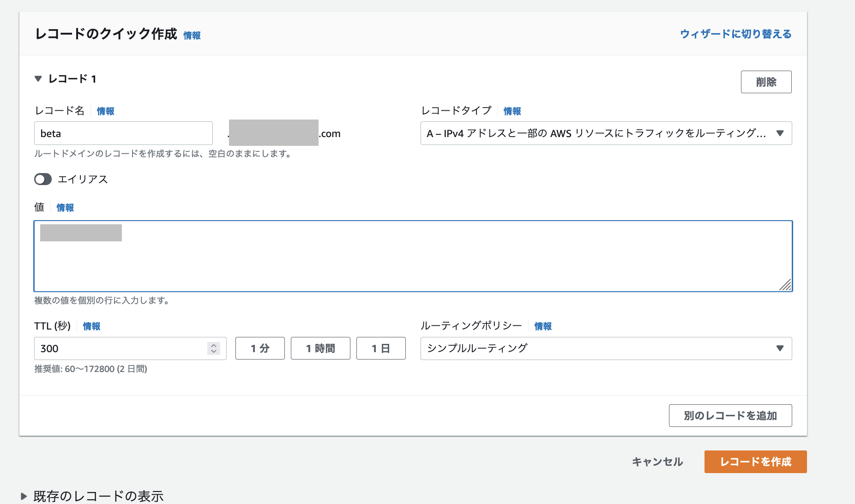This screenshot has width=855, height=504.
Task: Click 別のレコードを追加 to add another record
Action: click(x=730, y=415)
